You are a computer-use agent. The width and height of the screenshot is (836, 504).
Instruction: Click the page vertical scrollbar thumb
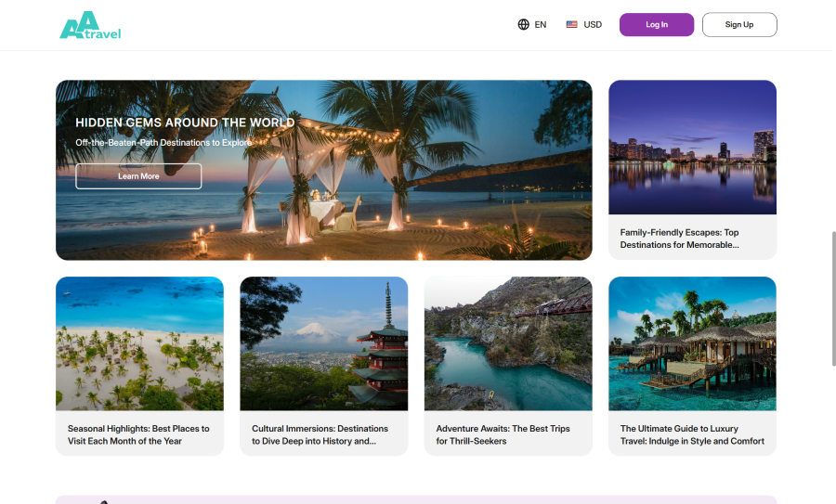click(833, 299)
